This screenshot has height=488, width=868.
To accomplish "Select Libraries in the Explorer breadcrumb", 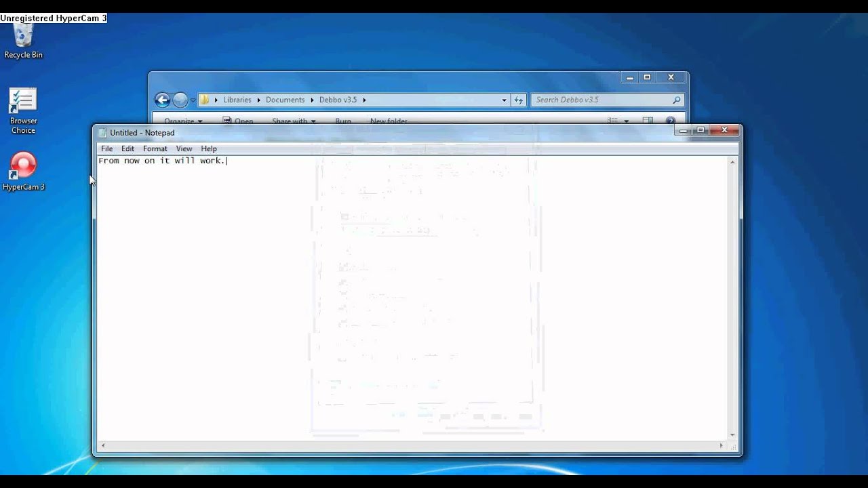I will point(237,100).
